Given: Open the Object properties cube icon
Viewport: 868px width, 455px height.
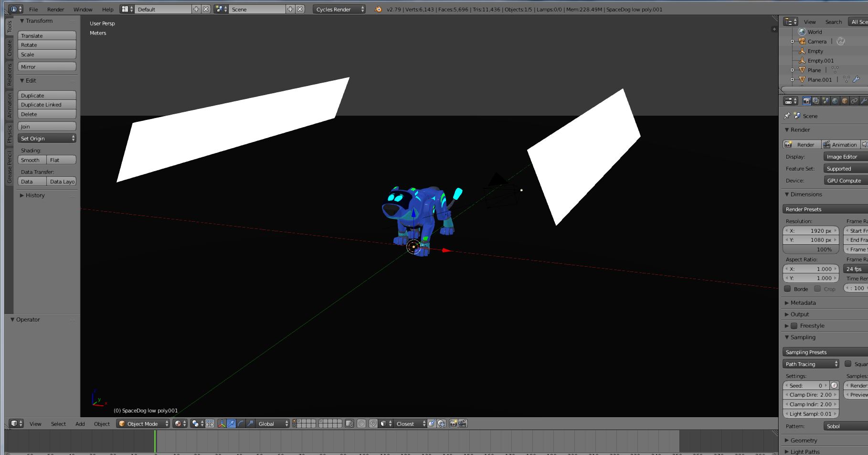Looking at the screenshot, I should pos(845,101).
